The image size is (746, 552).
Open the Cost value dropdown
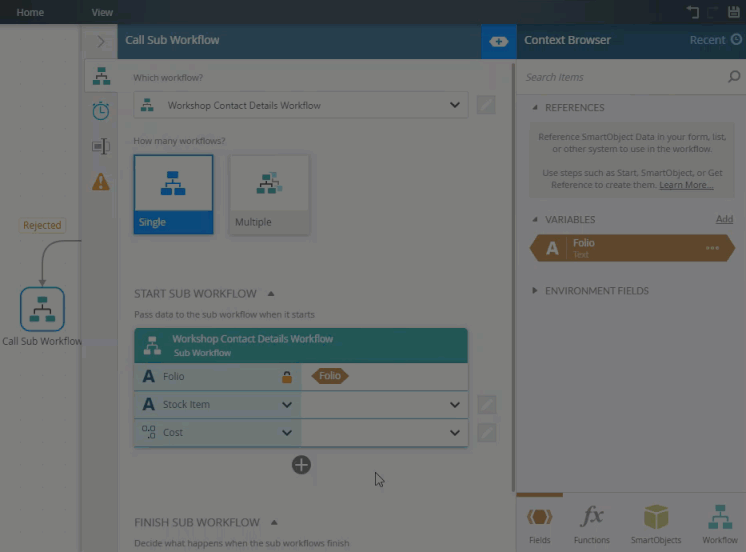pos(455,433)
